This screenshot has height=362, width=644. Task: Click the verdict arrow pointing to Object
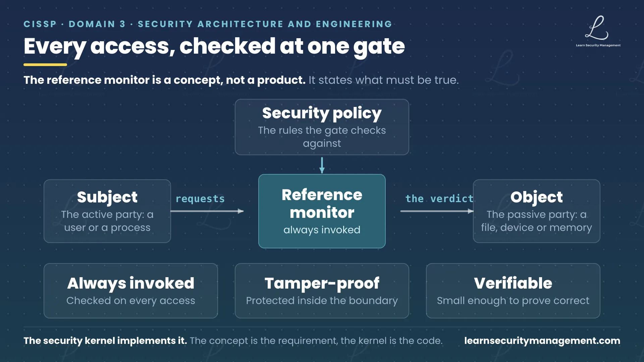437,211
